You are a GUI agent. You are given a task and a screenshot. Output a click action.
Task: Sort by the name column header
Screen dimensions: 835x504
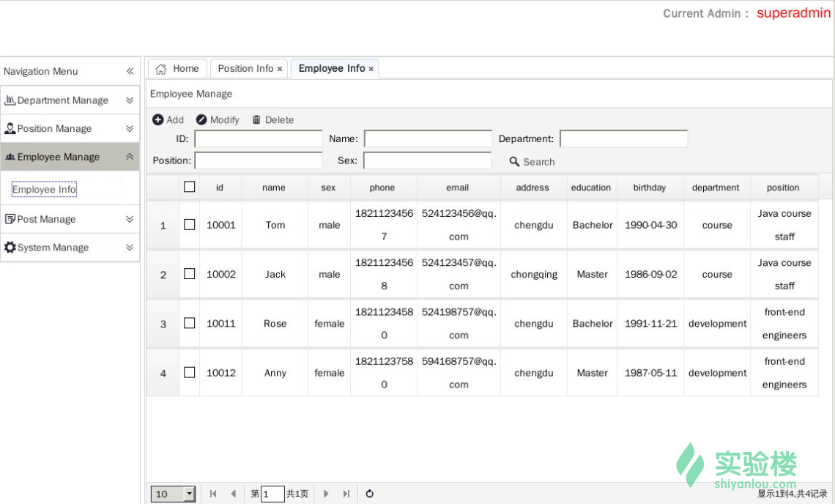(x=274, y=188)
